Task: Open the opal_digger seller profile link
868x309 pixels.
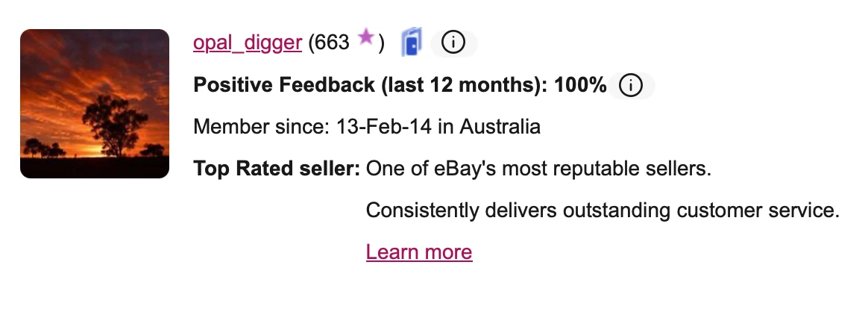Action: coord(248,43)
